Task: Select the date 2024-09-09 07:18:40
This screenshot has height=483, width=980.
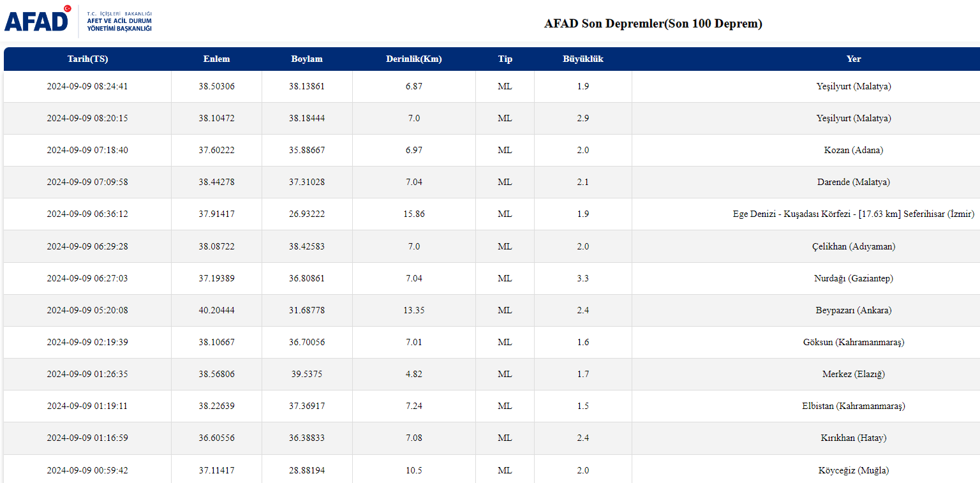Action: point(87,150)
